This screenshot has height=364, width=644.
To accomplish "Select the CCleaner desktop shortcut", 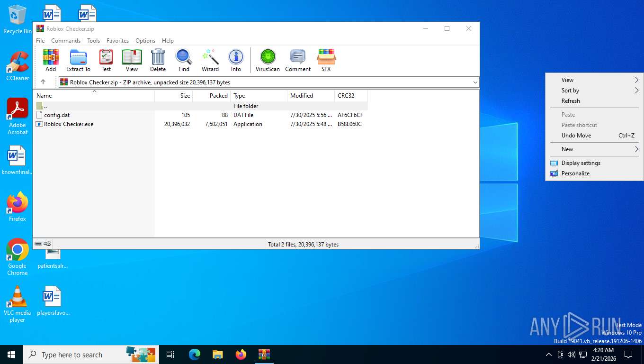I will (x=18, y=66).
